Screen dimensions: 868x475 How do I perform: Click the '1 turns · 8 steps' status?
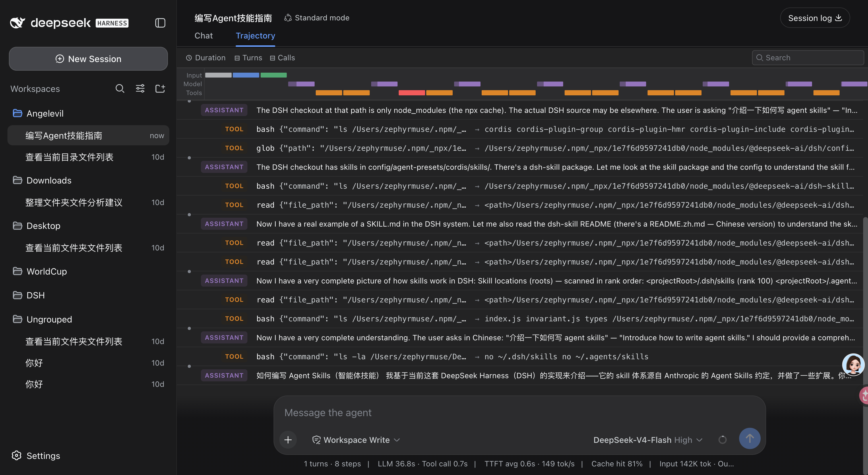tap(332, 464)
